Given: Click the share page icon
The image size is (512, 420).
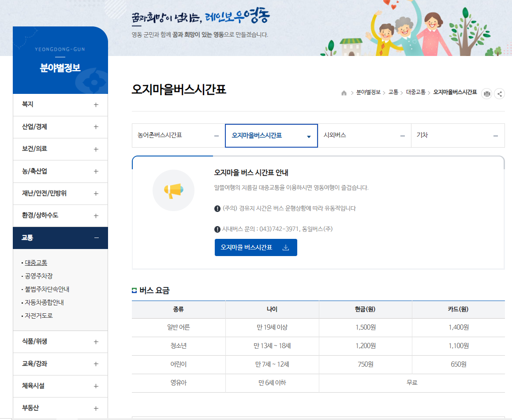Looking at the screenshot, I should coord(499,94).
